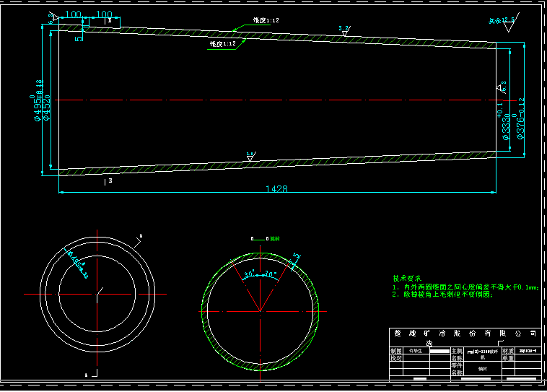The height and width of the screenshot is (392, 547).
Task: Pick the roughness symbol on the bottom wall
Action: (250, 155)
